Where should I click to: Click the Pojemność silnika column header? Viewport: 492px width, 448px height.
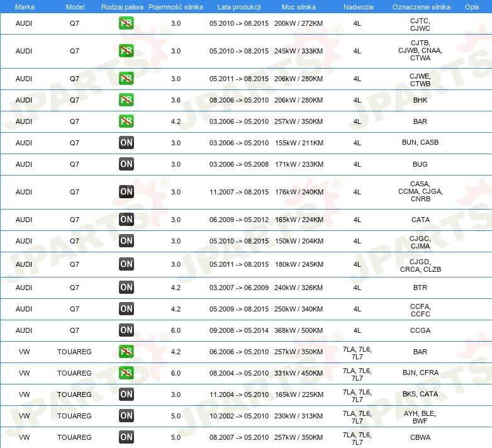176,7
